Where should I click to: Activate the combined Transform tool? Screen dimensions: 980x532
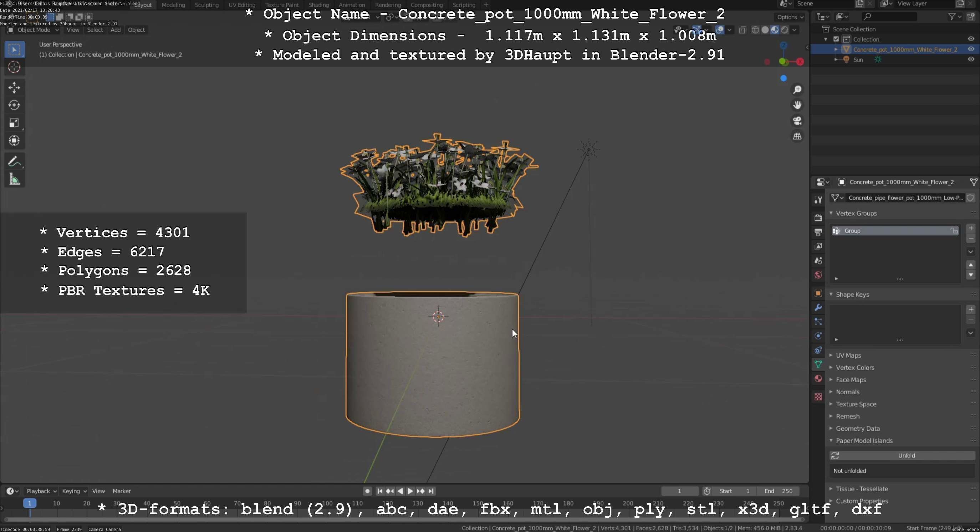tap(15, 141)
